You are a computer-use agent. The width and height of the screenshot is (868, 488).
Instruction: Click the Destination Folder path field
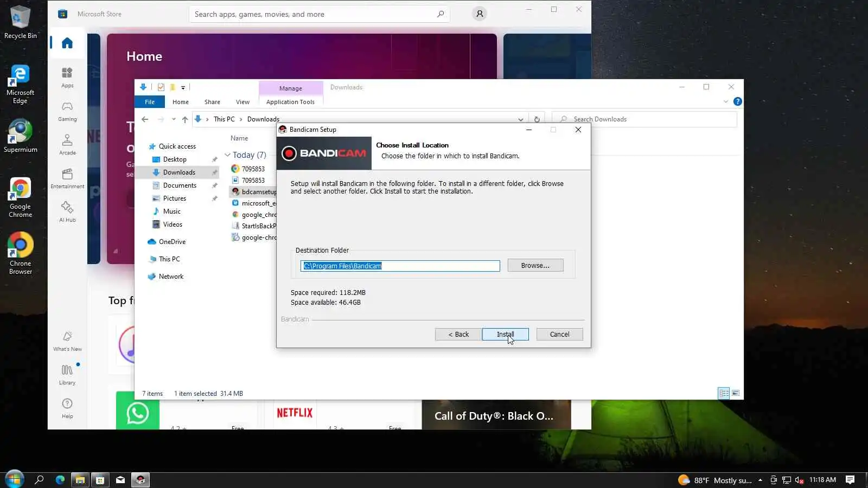click(x=400, y=266)
